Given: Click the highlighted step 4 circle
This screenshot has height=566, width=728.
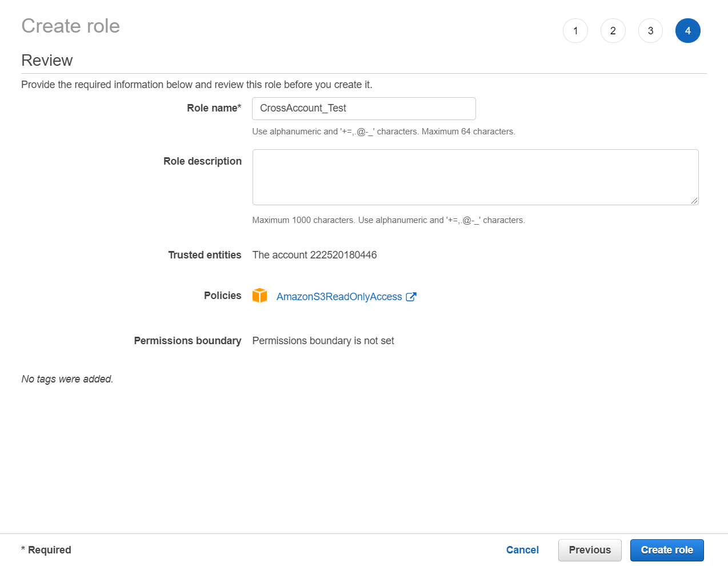Looking at the screenshot, I should pyautogui.click(x=687, y=31).
